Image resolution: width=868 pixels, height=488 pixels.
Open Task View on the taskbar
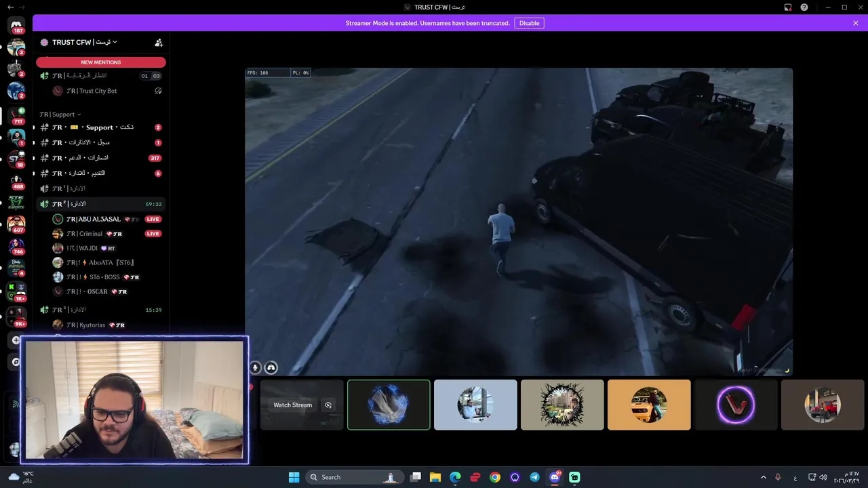pos(416,477)
